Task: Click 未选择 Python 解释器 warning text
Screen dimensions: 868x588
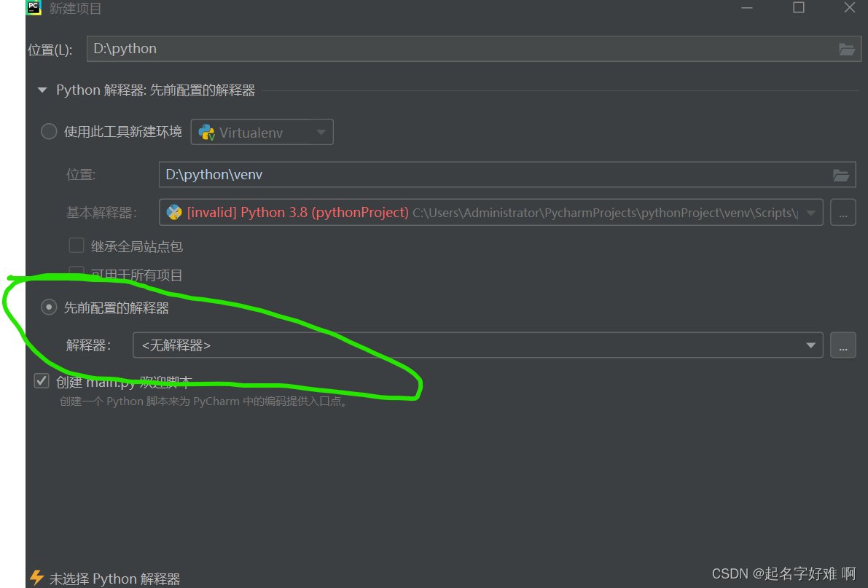Action: click(114, 579)
